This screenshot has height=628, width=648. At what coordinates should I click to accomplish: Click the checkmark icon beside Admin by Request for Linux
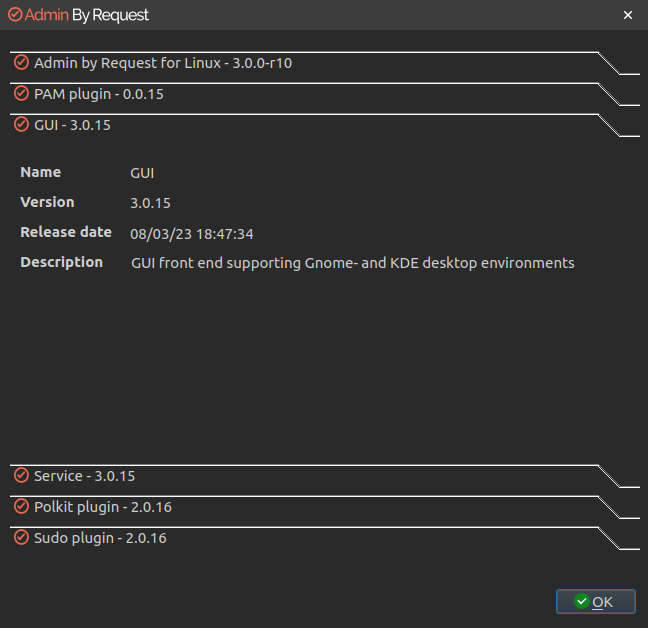pos(21,62)
